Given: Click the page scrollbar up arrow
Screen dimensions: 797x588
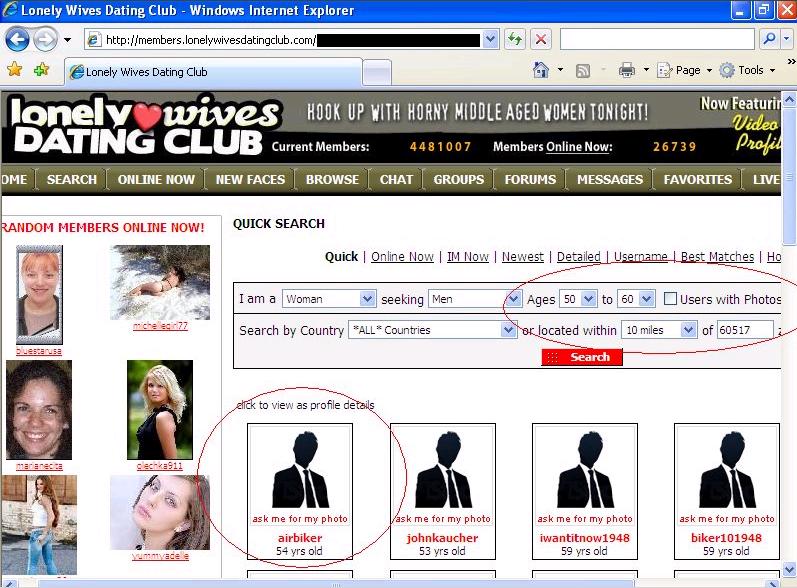Looking at the screenshot, I should tap(789, 100).
